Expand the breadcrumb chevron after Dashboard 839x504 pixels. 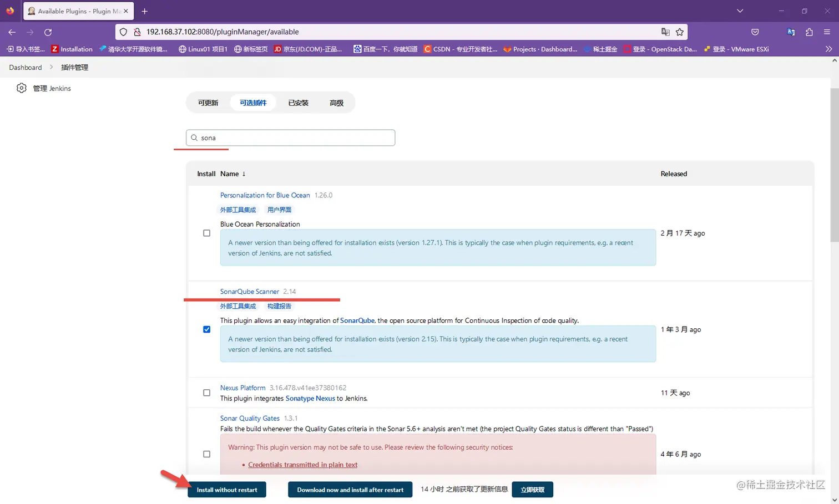tap(51, 67)
